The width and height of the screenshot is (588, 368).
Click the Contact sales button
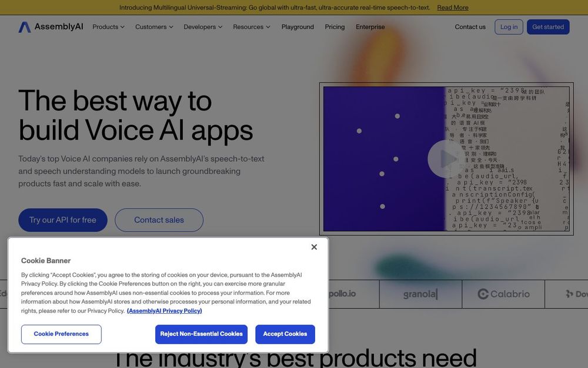pyautogui.click(x=159, y=220)
